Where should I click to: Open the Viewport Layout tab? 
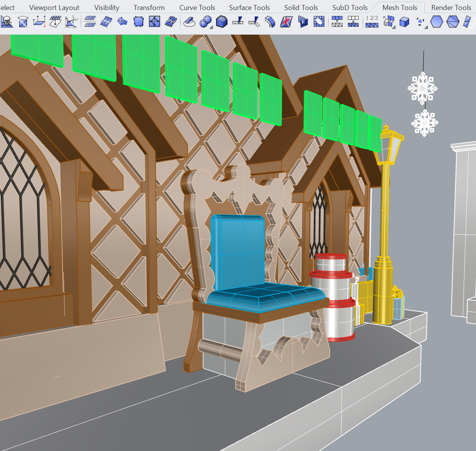pos(54,8)
